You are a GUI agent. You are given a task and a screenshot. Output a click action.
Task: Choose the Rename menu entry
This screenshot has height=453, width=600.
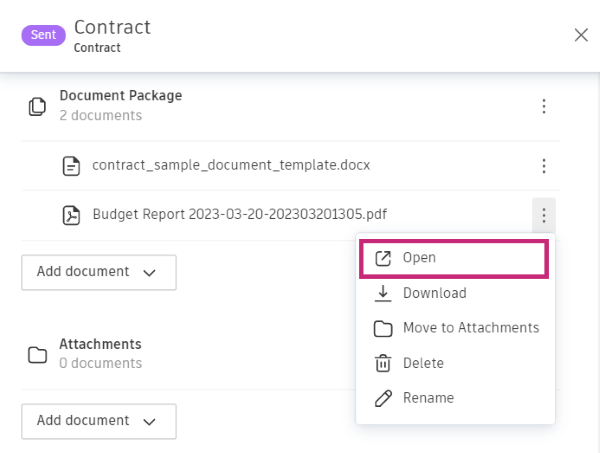[428, 398]
